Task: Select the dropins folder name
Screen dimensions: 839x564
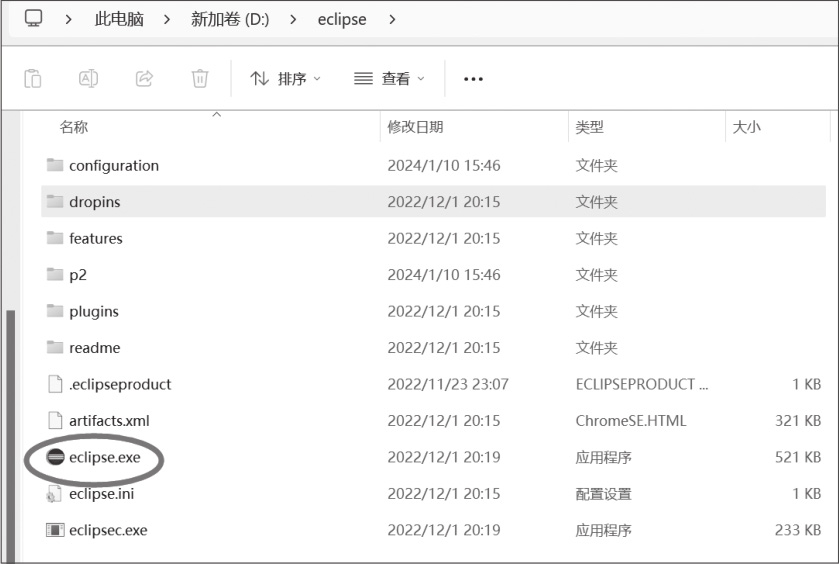Action: pos(95,202)
